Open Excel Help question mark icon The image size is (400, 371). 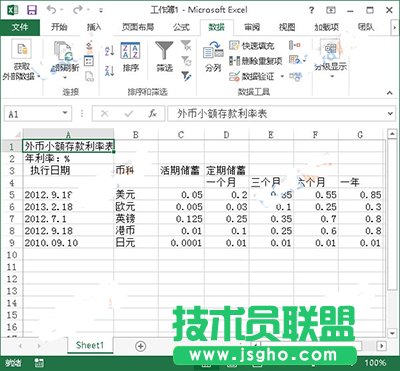click(311, 10)
